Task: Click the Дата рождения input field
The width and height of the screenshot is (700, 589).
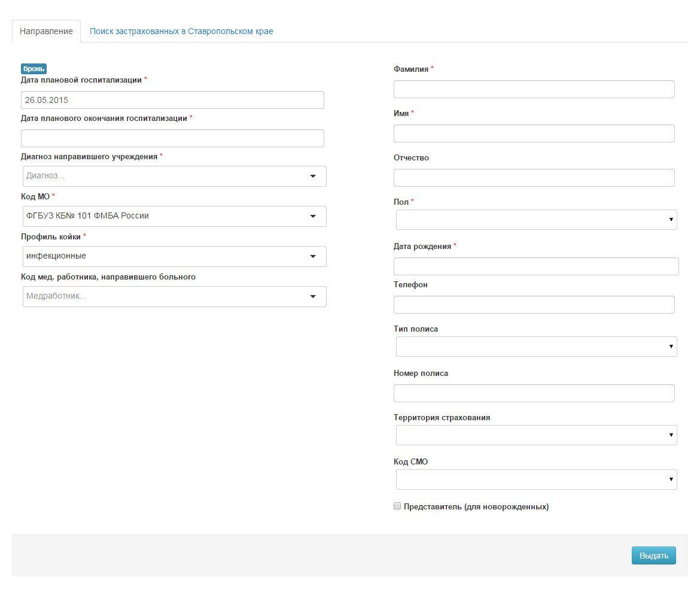Action: pos(536,266)
